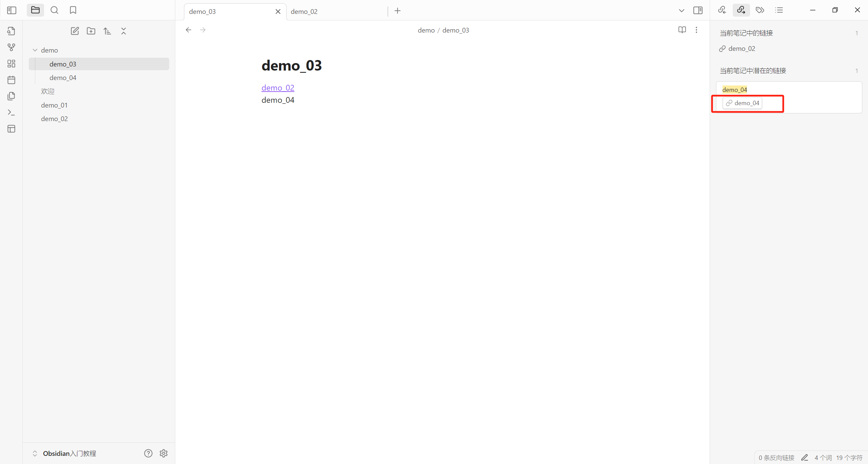Open the search tab in sidebar

click(54, 10)
